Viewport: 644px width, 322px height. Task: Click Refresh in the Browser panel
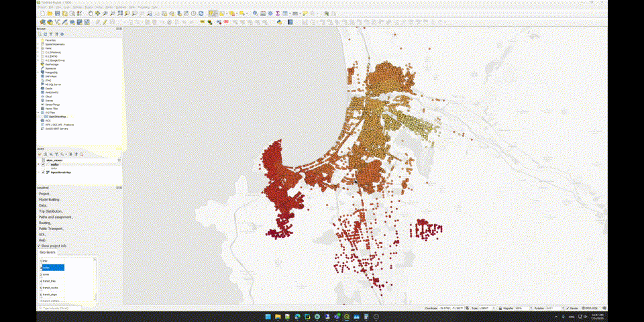point(45,34)
